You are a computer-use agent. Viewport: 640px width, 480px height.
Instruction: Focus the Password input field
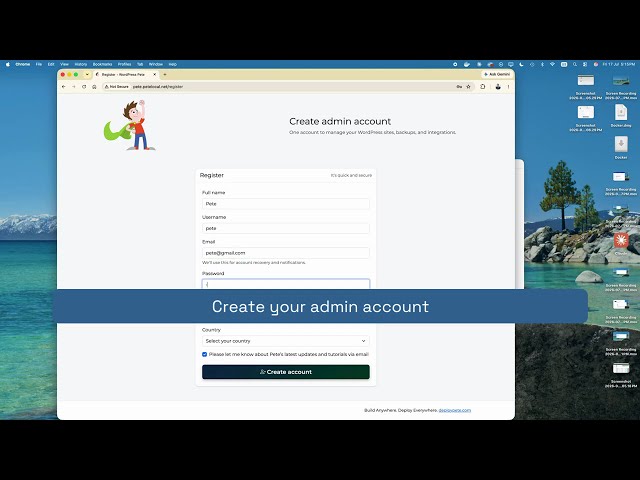[x=286, y=284]
